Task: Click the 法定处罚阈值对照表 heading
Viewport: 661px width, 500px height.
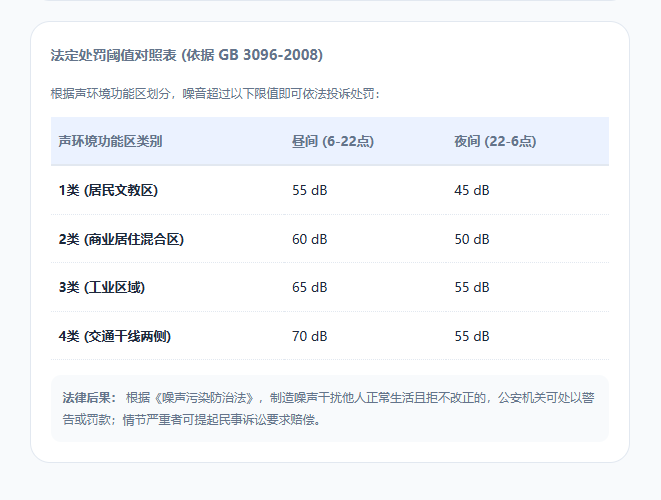Action: coord(186,54)
